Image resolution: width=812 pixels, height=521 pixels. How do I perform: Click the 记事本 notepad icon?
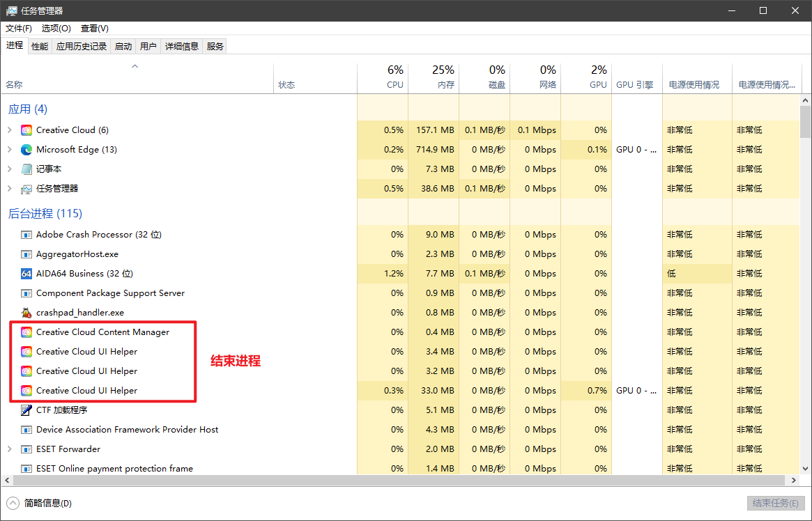(x=26, y=169)
